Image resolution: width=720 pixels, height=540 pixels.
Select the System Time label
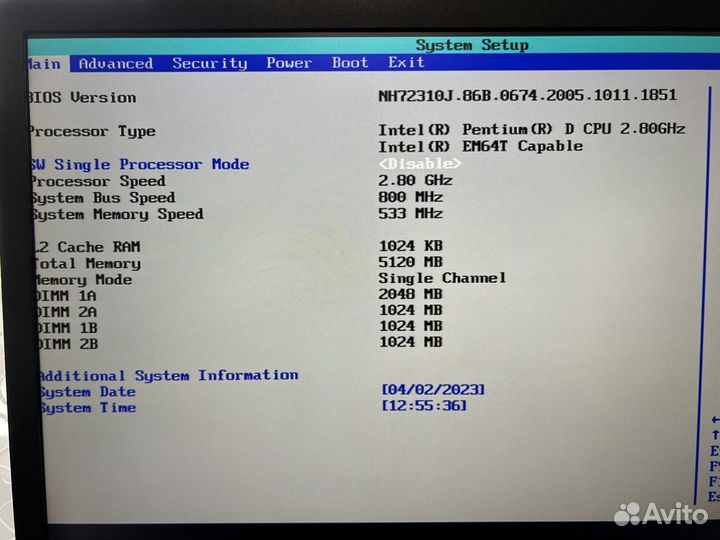click(86, 408)
